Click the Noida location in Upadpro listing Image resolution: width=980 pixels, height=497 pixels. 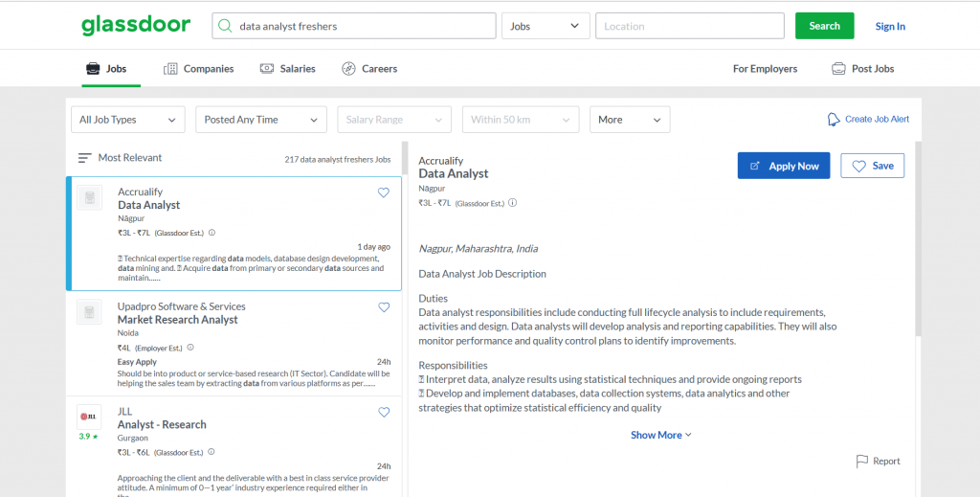click(127, 333)
